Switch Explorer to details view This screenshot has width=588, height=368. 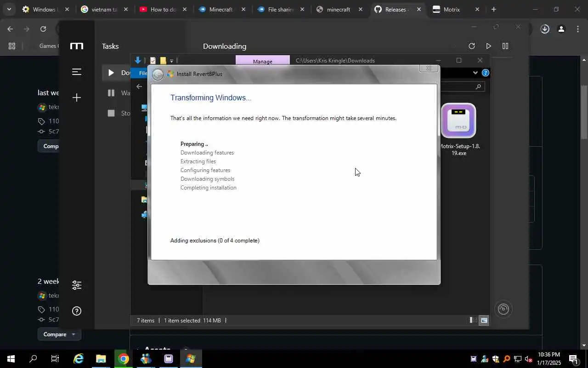coord(473,320)
